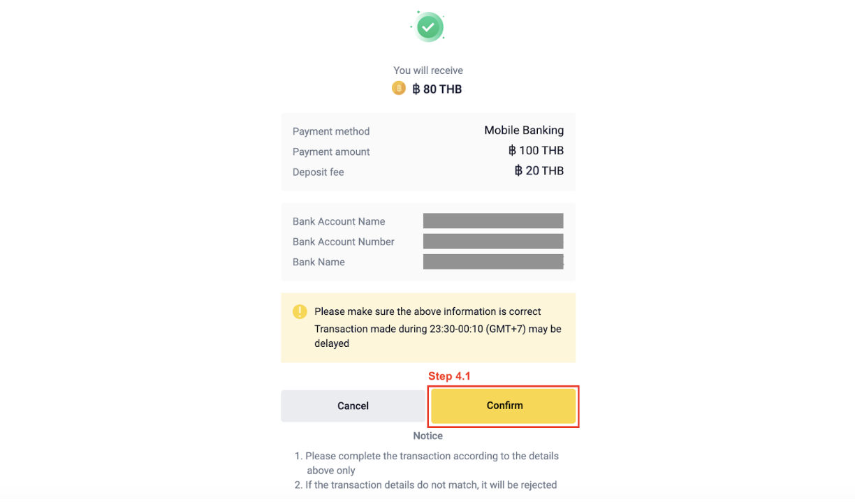Click the redacted Bank Name value
Screen dimensions: 855x504
click(493, 262)
